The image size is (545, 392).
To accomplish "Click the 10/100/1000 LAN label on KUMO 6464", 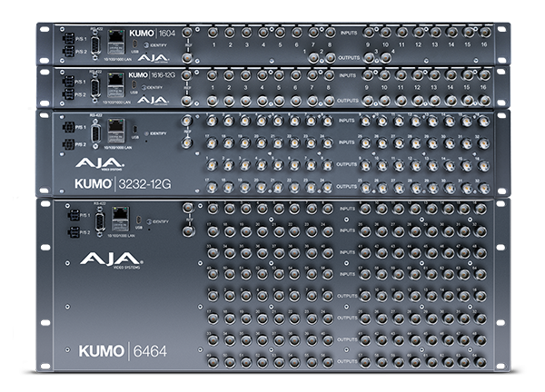I will tap(121, 236).
